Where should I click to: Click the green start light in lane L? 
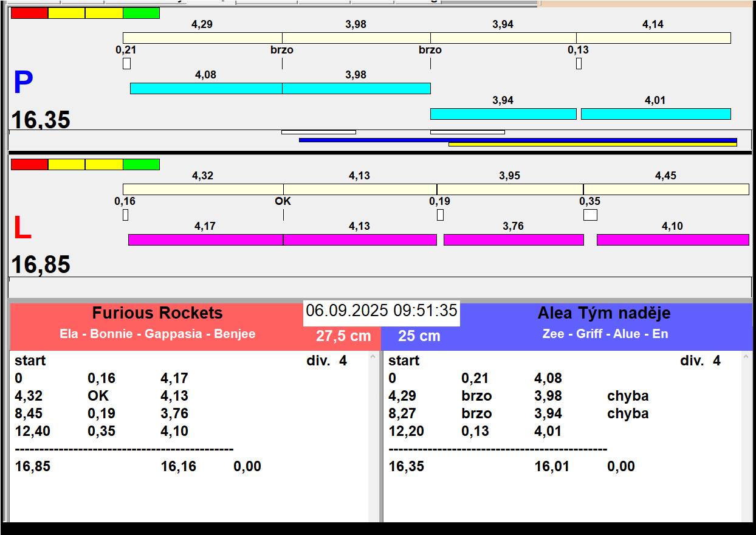pyautogui.click(x=141, y=165)
